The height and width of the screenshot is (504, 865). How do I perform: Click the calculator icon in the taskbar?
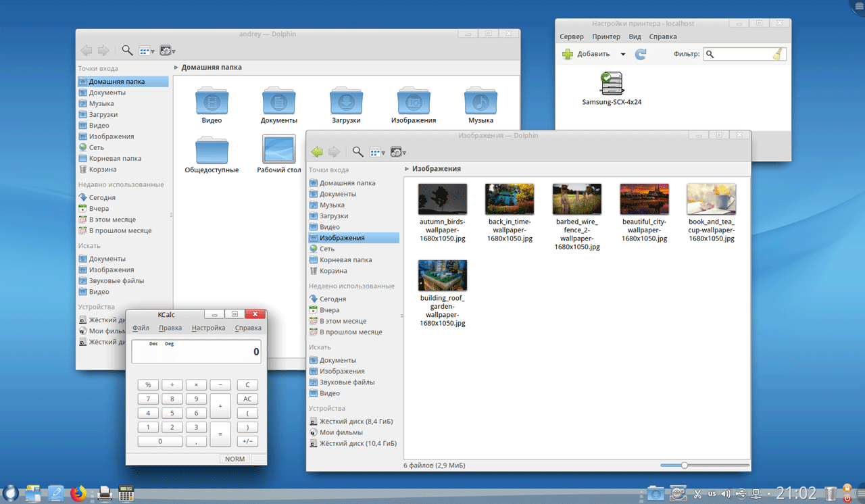pyautogui.click(x=126, y=493)
